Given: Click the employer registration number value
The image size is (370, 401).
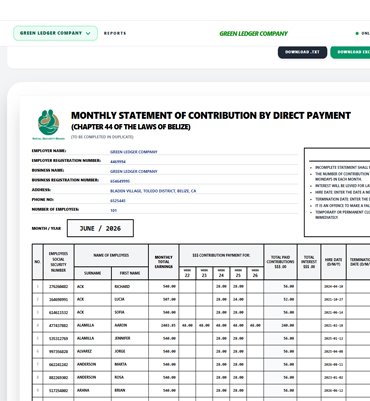Looking at the screenshot, I should 118,162.
